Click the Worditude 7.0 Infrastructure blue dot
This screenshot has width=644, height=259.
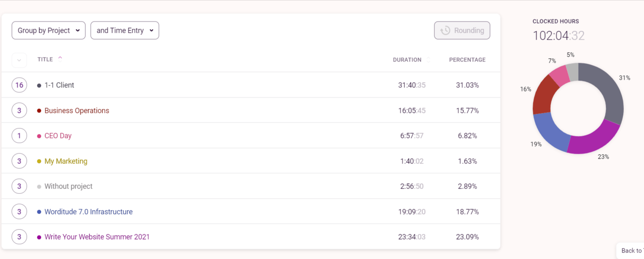click(x=39, y=212)
